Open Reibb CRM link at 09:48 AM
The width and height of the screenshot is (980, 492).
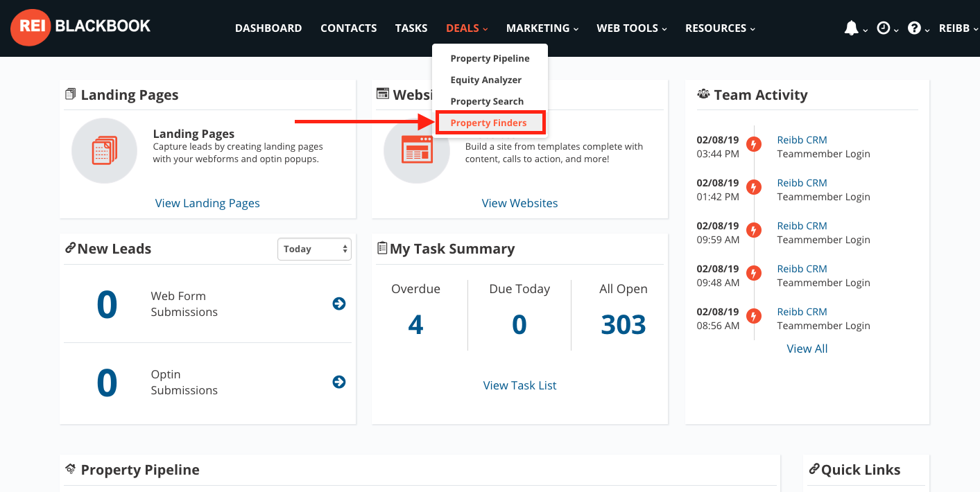pos(802,269)
